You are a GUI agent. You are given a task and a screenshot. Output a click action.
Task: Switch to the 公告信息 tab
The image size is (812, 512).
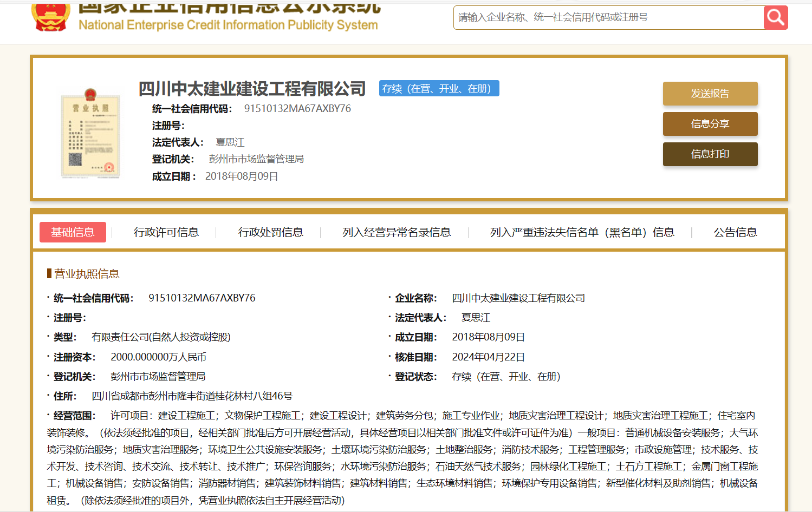735,232
